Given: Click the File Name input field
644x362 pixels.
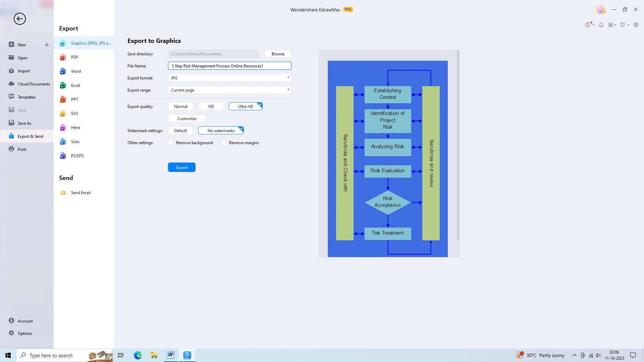Looking at the screenshot, I should tap(229, 65).
